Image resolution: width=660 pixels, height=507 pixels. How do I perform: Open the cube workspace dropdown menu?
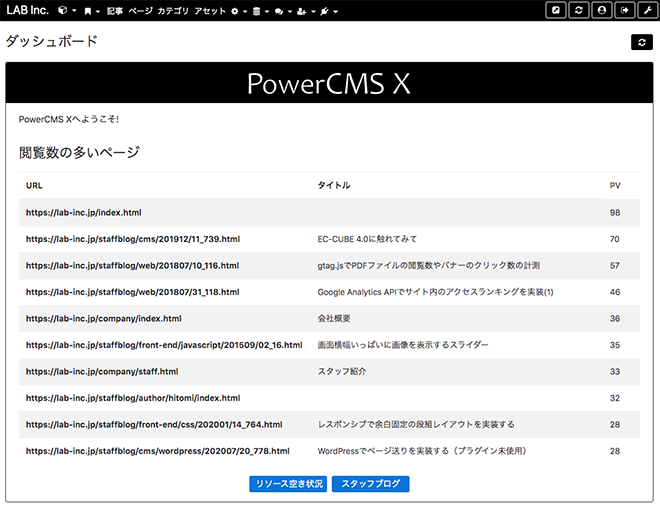(x=67, y=11)
